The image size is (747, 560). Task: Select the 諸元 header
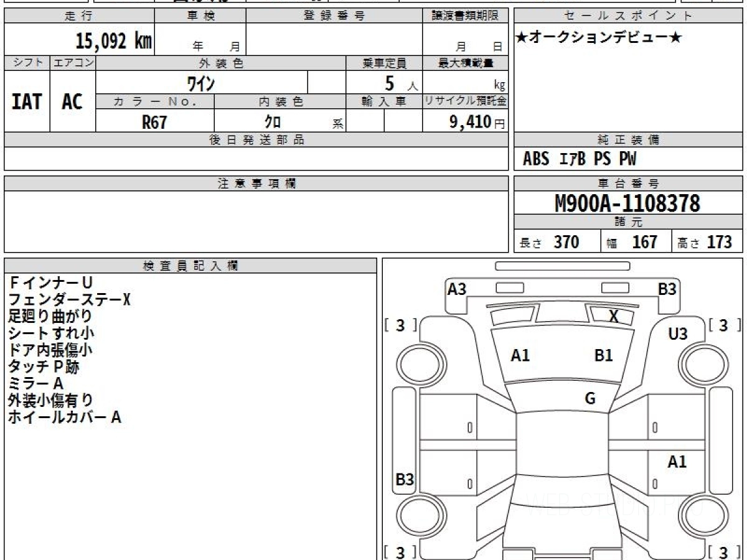(x=628, y=222)
